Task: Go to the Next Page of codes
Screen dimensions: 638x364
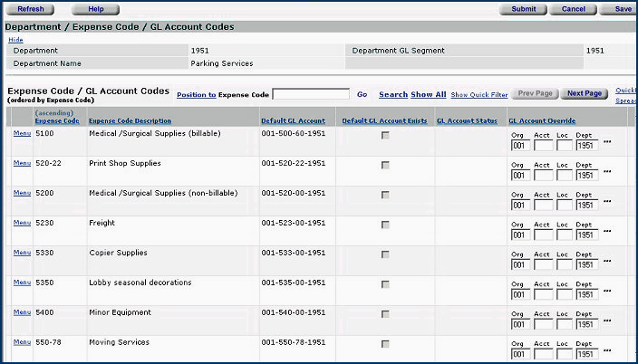Action: pos(584,93)
